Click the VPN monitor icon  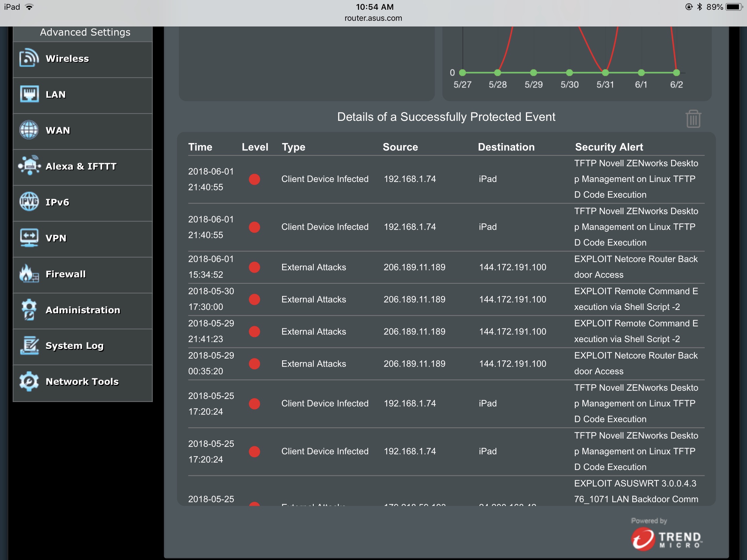29,238
